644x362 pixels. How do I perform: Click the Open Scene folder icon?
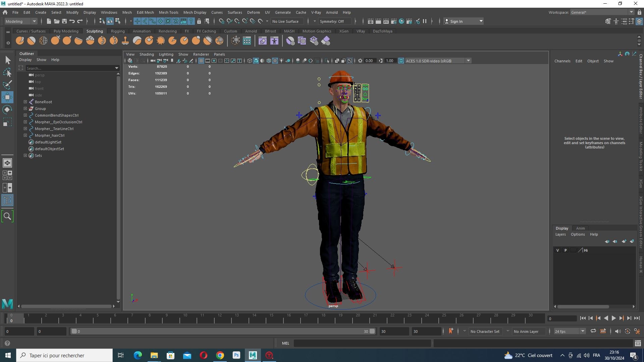point(56,21)
